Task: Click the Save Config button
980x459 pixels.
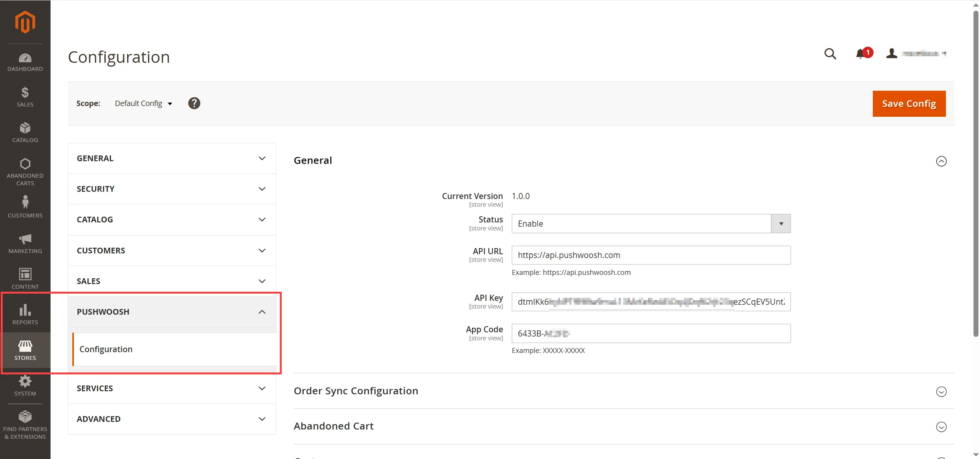Action: tap(909, 103)
